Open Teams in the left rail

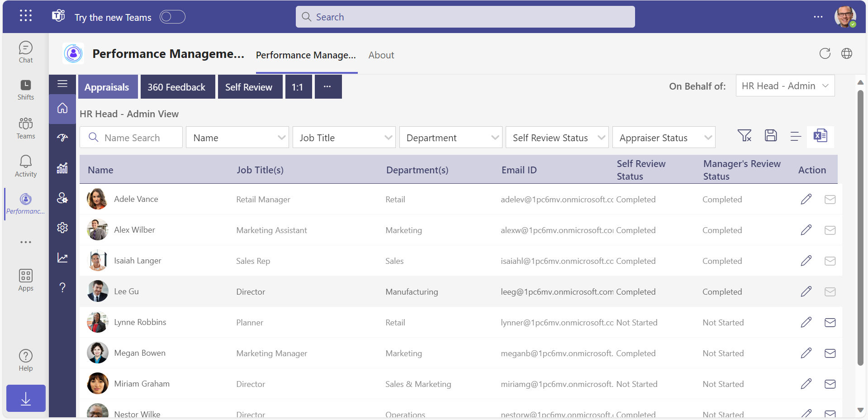(26, 129)
